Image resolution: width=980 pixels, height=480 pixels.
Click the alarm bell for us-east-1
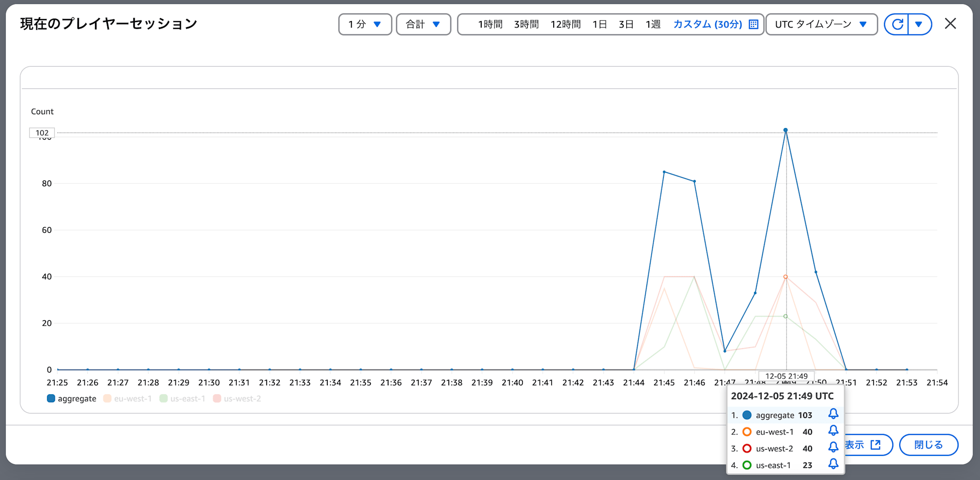[833, 464]
